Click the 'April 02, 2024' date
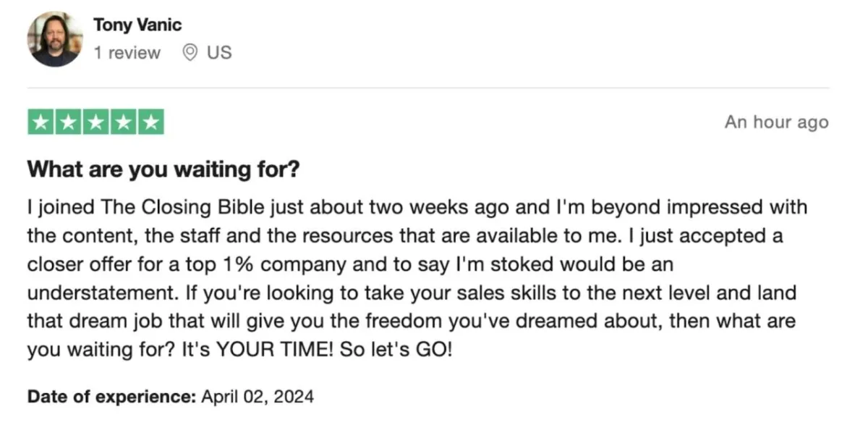This screenshot has width=868, height=425. click(x=258, y=397)
